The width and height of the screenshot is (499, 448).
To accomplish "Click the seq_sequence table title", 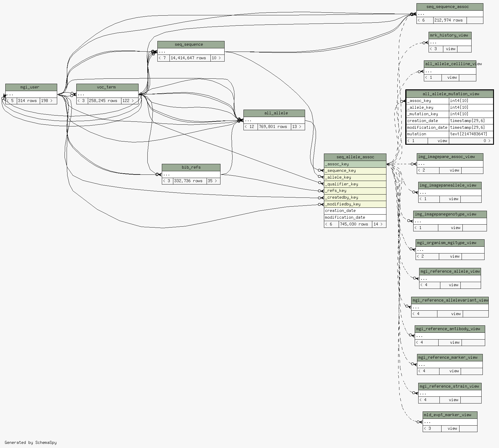I will click(x=191, y=45).
